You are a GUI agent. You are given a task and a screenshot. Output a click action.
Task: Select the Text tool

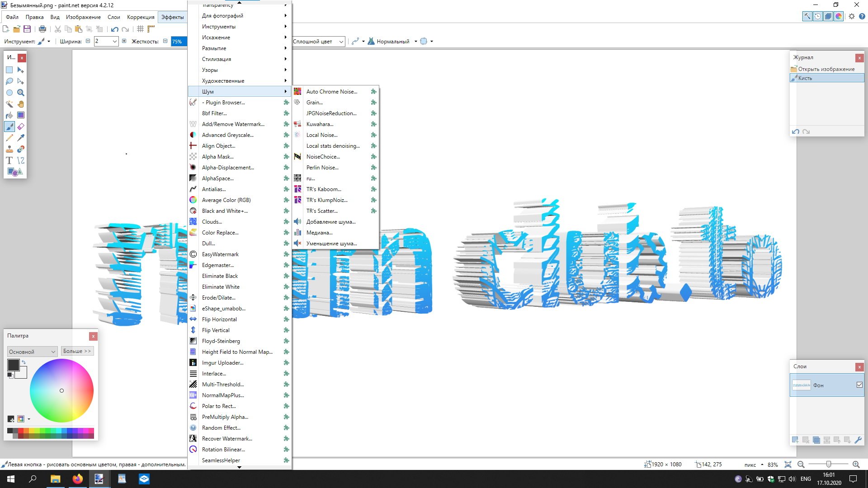pos(9,160)
